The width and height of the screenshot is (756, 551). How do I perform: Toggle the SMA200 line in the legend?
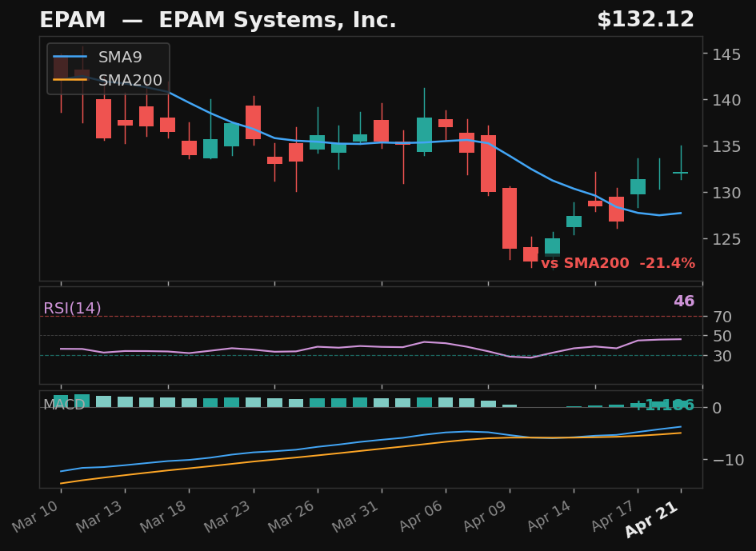131,80
